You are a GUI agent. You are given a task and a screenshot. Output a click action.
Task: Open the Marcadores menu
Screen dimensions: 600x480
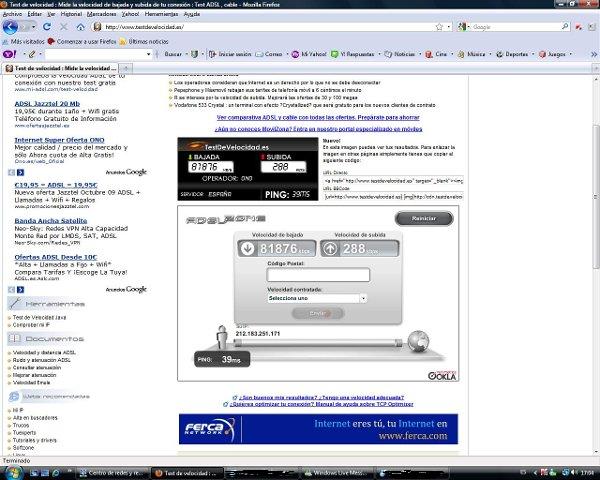point(101,14)
